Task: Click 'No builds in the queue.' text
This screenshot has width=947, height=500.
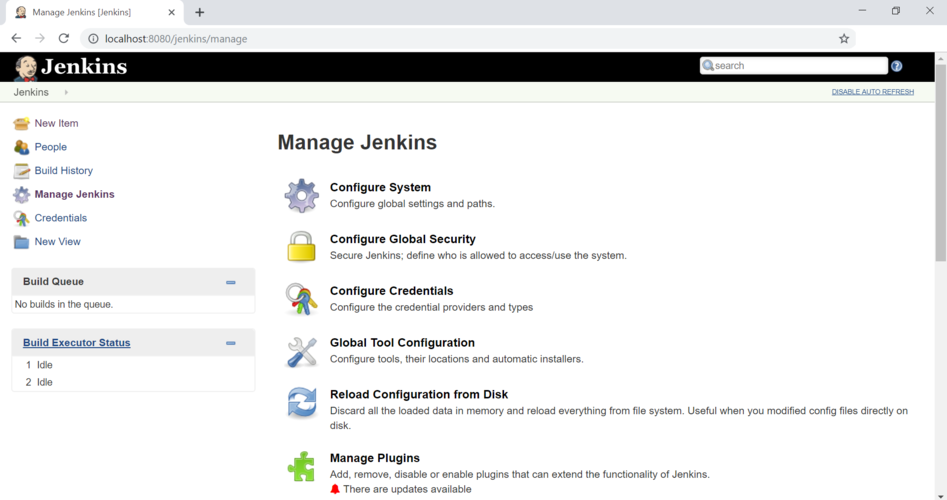Action: pos(64,304)
